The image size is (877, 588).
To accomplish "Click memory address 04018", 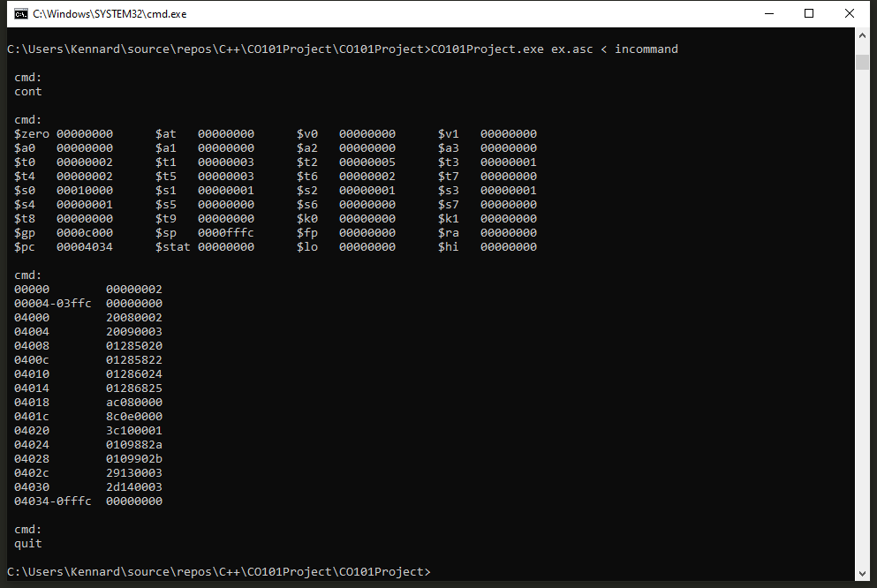I will (32, 403).
